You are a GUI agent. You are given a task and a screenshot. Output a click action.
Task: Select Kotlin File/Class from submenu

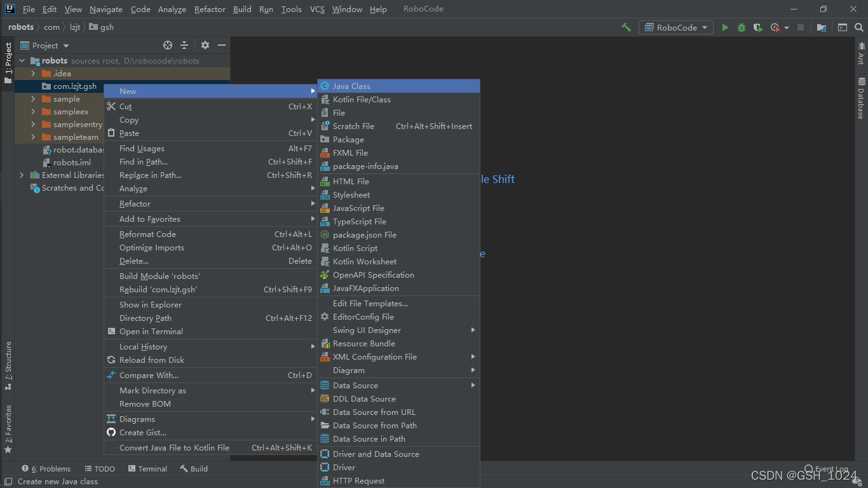398,100
